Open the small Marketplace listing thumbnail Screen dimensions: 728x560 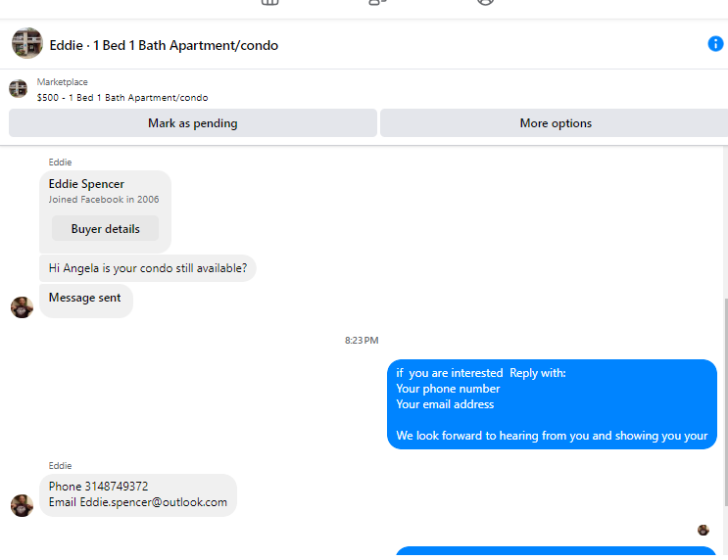(18, 88)
